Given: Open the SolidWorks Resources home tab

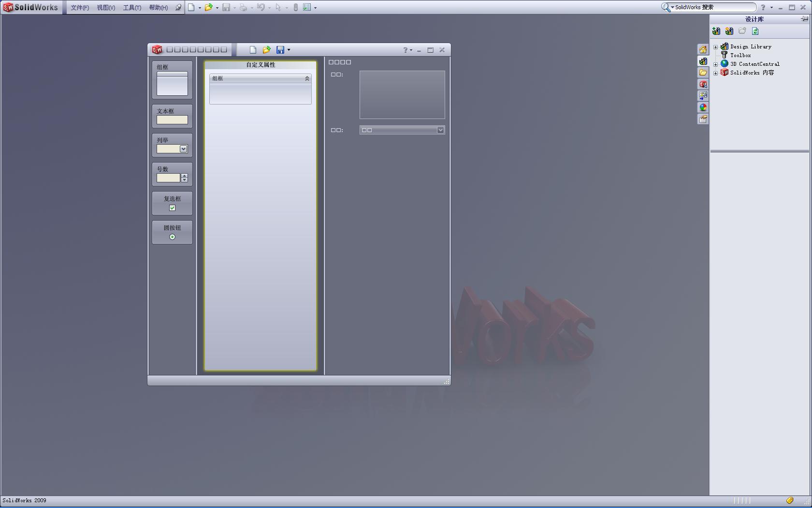Looking at the screenshot, I should [703, 49].
